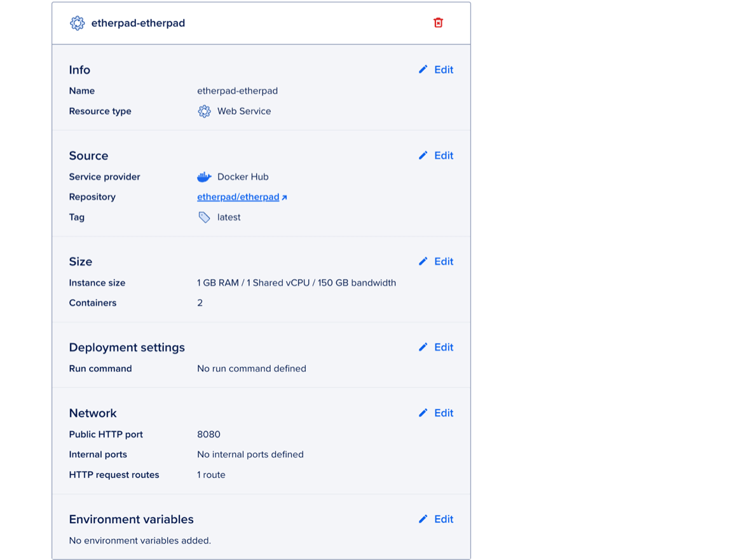Click the tag icon next to latest
The height and width of the screenshot is (560, 731).
204,217
